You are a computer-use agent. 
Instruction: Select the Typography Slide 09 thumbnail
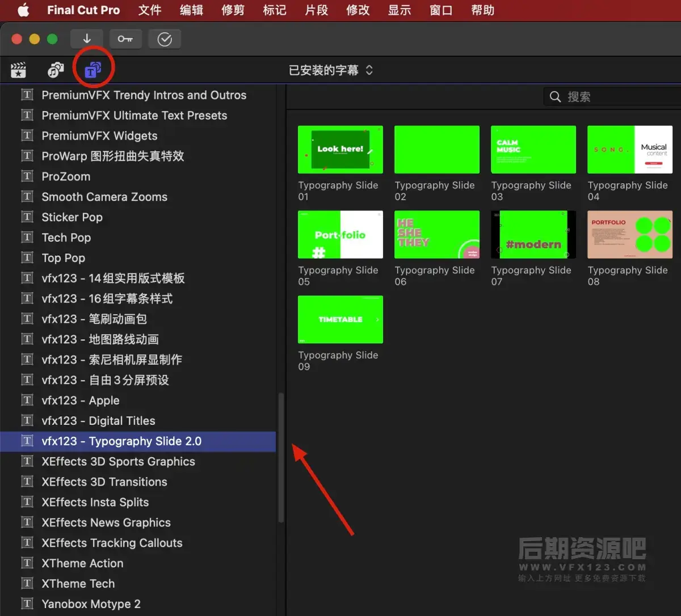point(340,319)
